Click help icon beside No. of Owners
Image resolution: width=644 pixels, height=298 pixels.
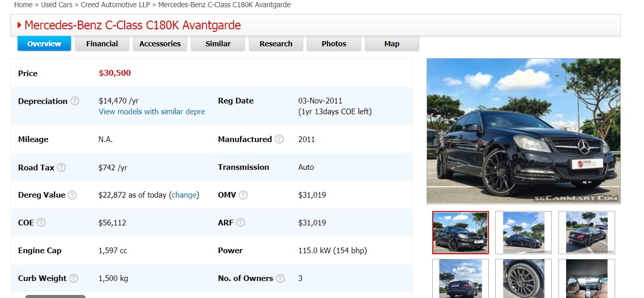pos(280,278)
